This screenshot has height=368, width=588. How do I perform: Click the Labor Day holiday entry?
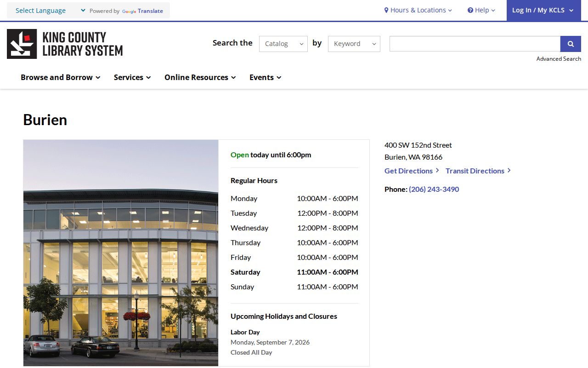point(245,332)
